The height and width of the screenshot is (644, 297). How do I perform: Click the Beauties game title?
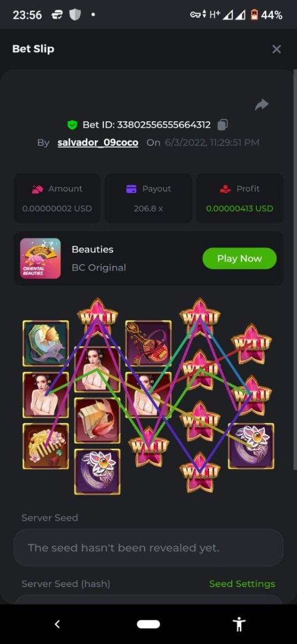[x=93, y=250]
